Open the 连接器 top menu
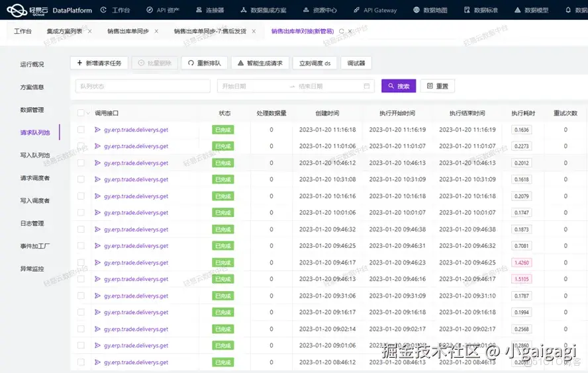588x373 pixels. tap(210, 10)
